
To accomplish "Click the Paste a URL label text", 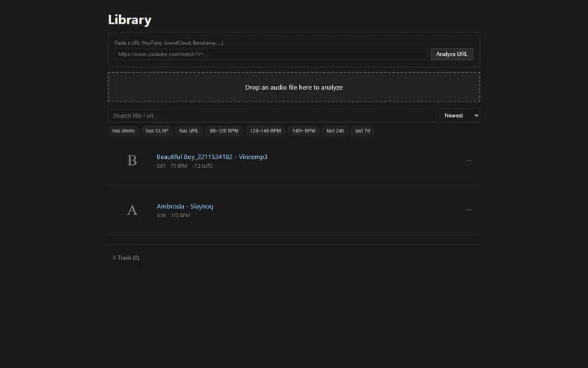I will tap(169, 43).
